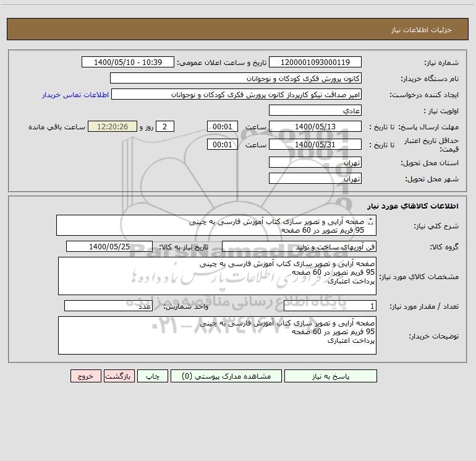Click response deadline date 1400/05/13
This screenshot has width=476, height=461.
315,126
